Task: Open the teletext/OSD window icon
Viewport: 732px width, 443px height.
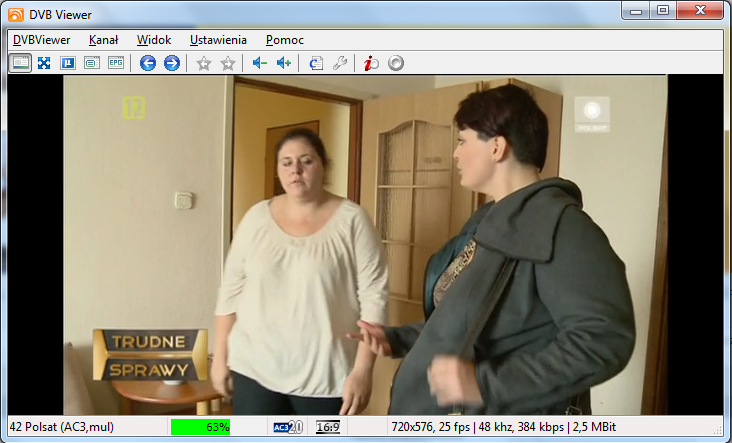Action: (x=92, y=63)
